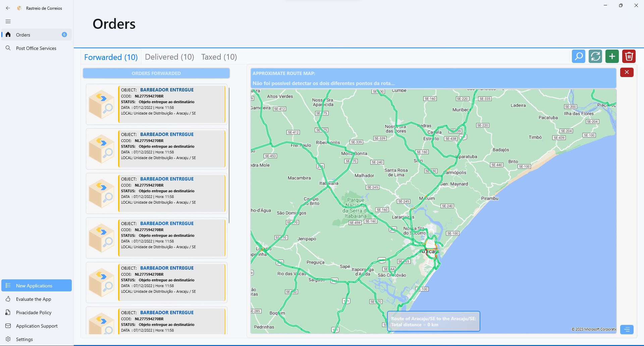Click the package icon of third order
Viewport: 644px width, 346px height.
(x=101, y=194)
